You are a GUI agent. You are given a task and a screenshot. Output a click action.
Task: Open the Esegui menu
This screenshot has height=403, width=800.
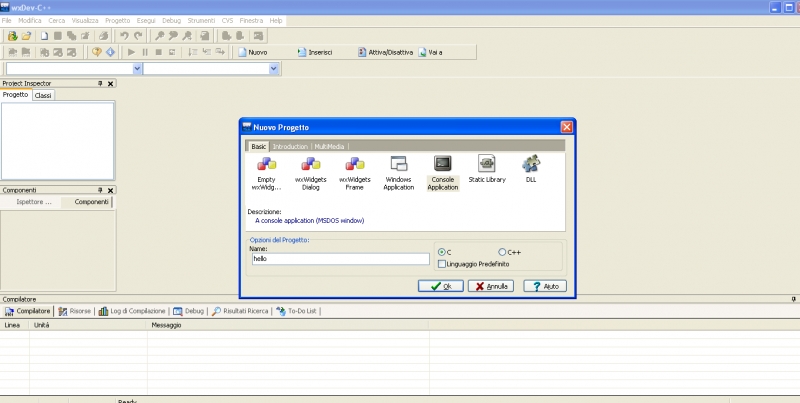(x=146, y=21)
